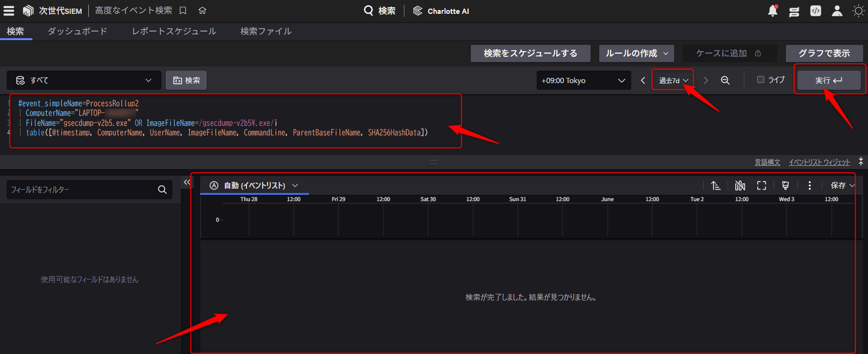
Task: Click the Thu 28 timeline label
Action: point(249,199)
